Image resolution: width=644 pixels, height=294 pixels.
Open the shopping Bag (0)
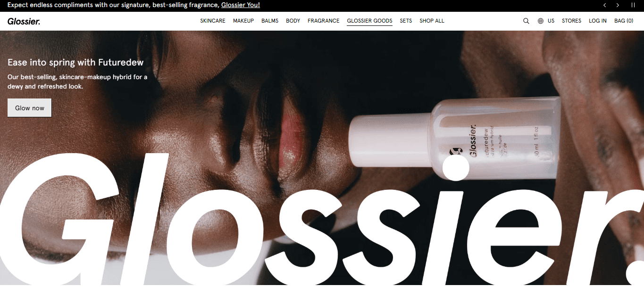[x=624, y=21]
